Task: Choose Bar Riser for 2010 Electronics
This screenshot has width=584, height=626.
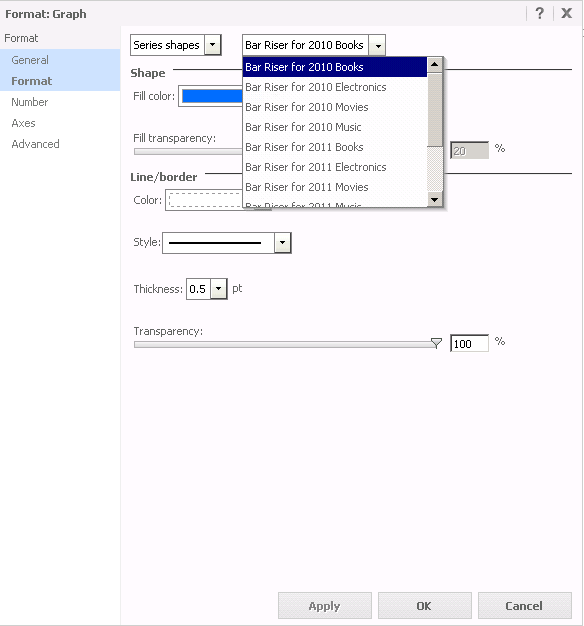Action: tap(335, 87)
